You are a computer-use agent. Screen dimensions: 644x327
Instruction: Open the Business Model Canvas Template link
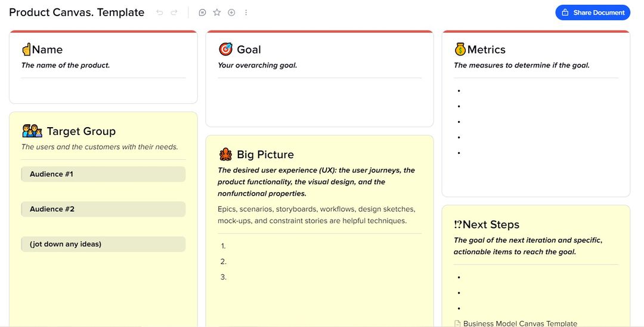(x=519, y=323)
